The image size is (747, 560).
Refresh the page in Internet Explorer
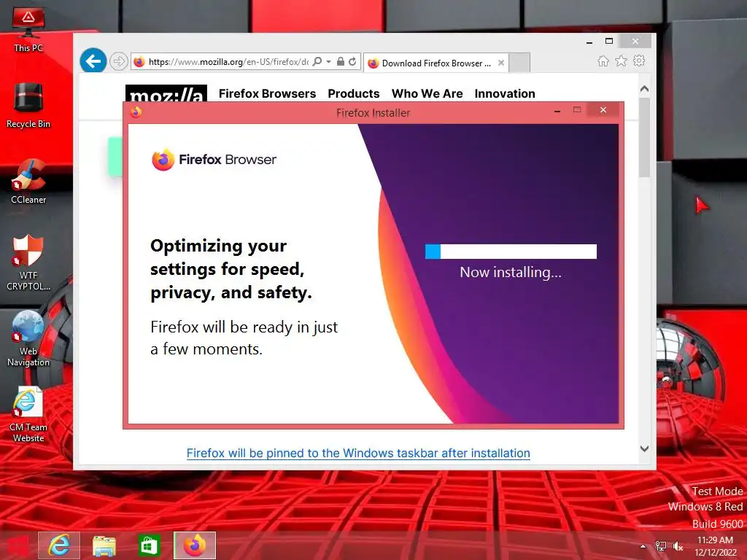coord(352,61)
